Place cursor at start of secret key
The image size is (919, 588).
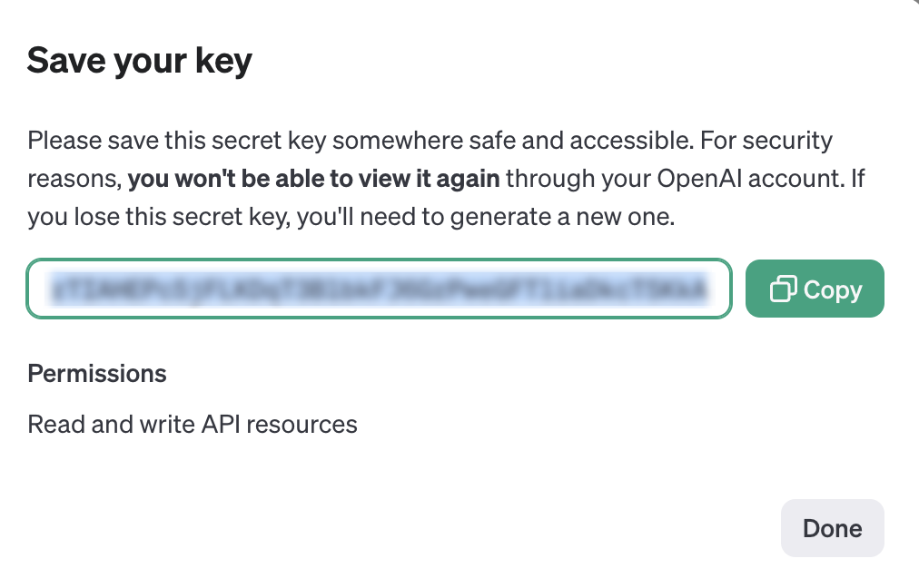[54, 289]
